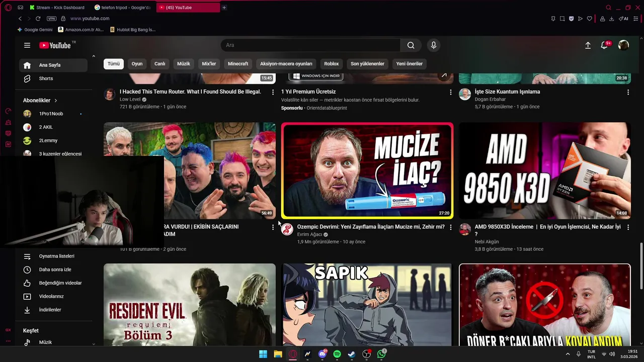Click the pinboard pin icon in toolbar
The height and width of the screenshot is (362, 644).
(x=553, y=19)
